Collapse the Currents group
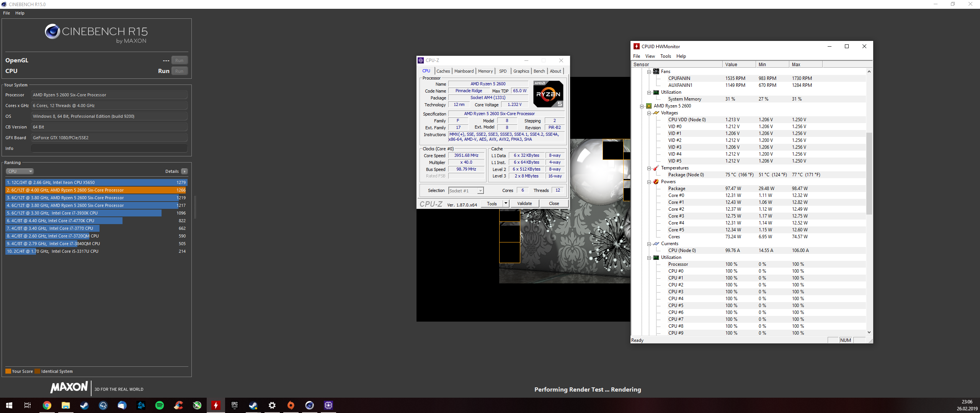This screenshot has height=413, width=980. coord(649,244)
